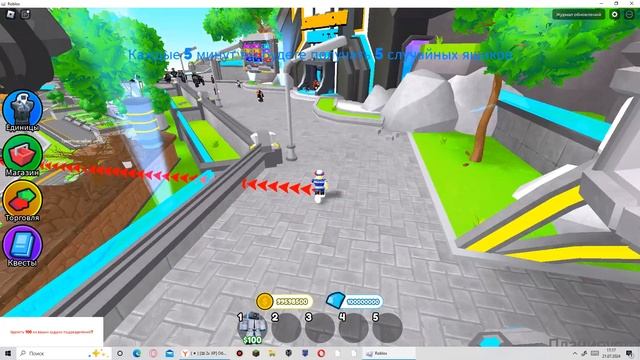
Task: Open the Единицы units menu
Action: click(22, 110)
